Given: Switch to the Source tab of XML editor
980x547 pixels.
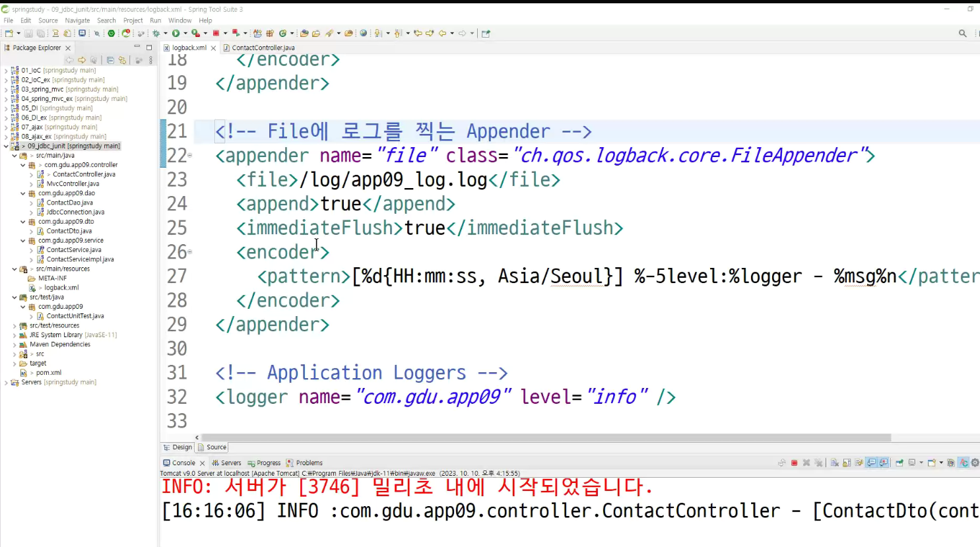Looking at the screenshot, I should 212,447.
